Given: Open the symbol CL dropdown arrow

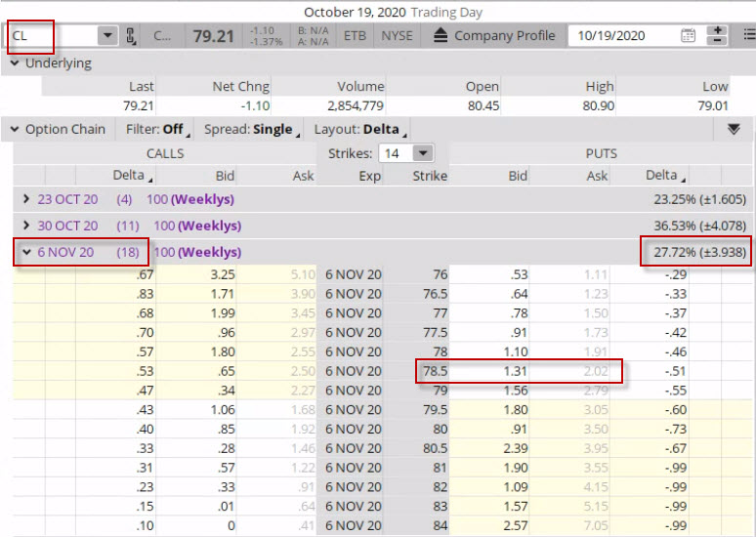Looking at the screenshot, I should (x=106, y=36).
